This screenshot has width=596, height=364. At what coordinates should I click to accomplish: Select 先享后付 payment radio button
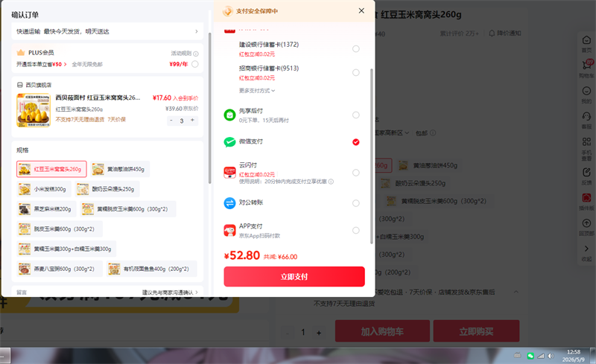click(356, 115)
